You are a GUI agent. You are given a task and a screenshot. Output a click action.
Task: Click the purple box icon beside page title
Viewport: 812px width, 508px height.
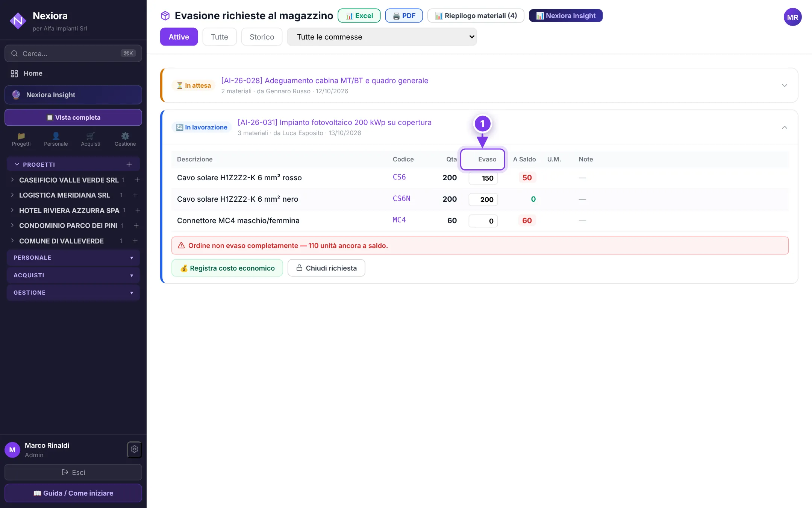pyautogui.click(x=165, y=16)
